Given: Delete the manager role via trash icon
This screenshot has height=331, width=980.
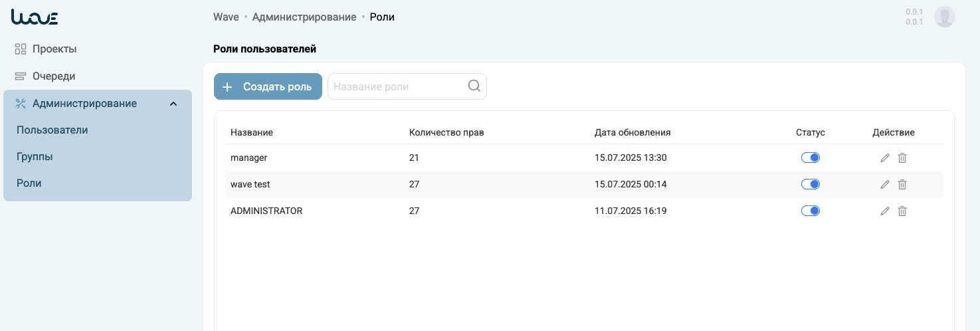Looking at the screenshot, I should [x=902, y=158].
